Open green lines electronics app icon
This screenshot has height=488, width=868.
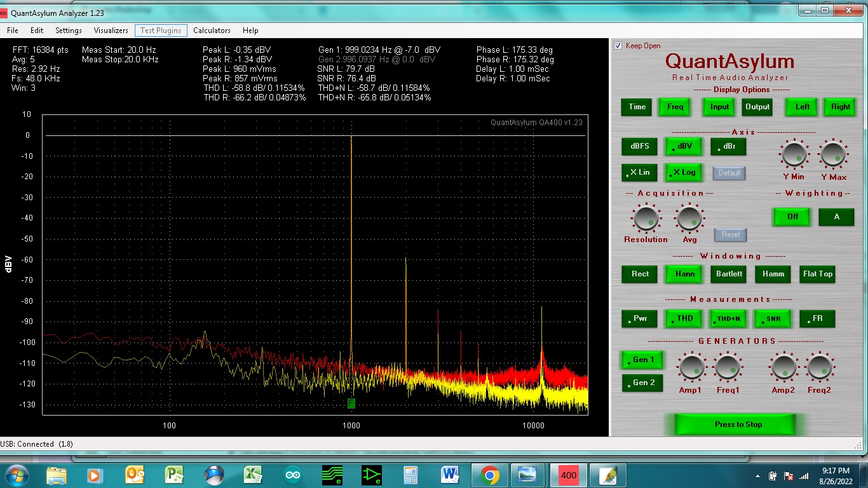(332, 475)
